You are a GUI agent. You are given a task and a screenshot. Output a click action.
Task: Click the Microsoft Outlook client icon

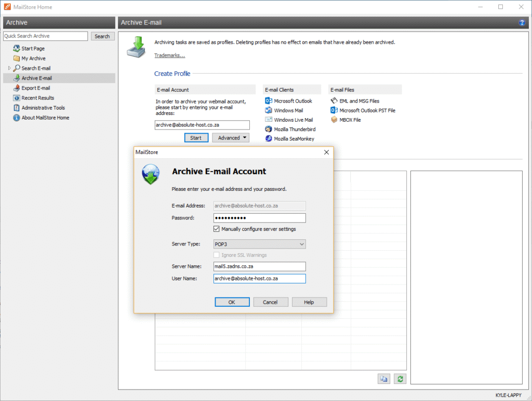pyautogui.click(x=269, y=101)
